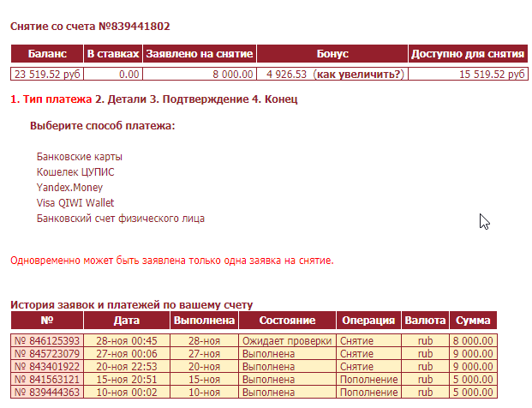Click request № 843401922
Screen dimensions: 532x408
pos(47,367)
